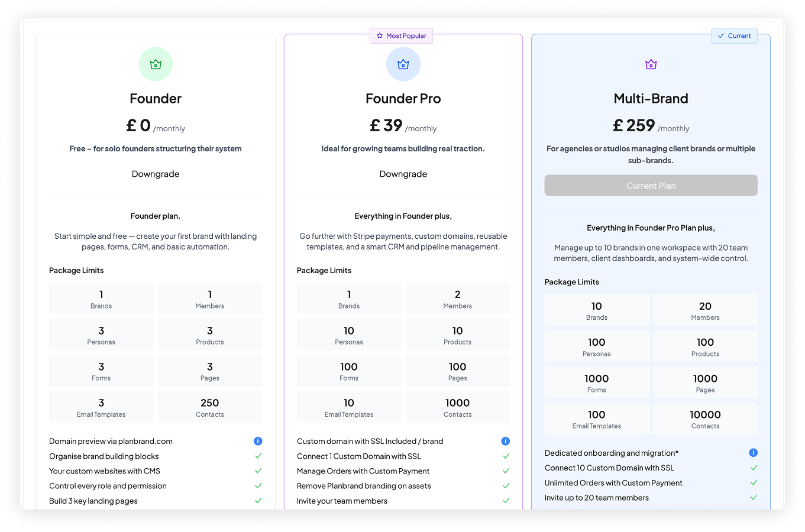Image resolution: width=805 pixels, height=532 pixels.
Task: Select the 250 Contacts limit tile
Action: pyautogui.click(x=210, y=407)
